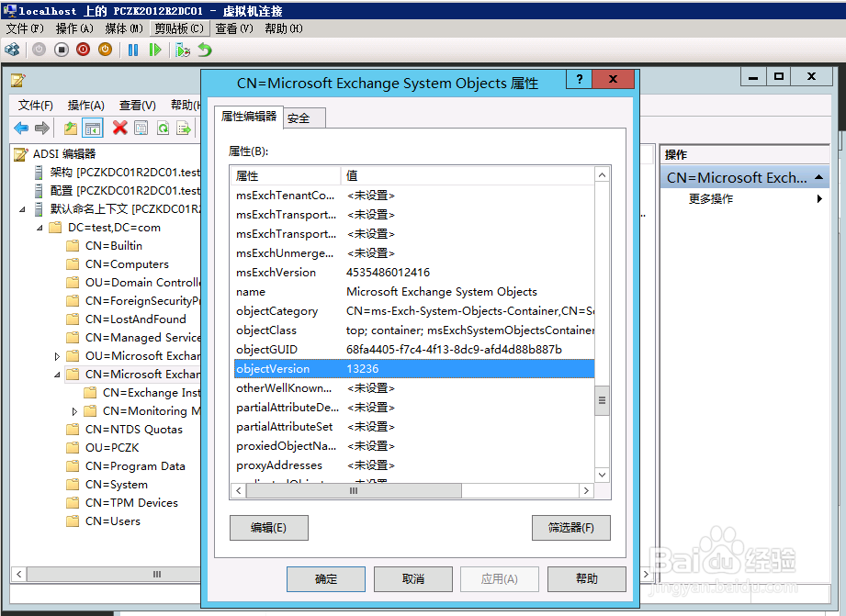Select CN=NTDS Quotas in the tree
846x616 pixels.
[x=134, y=430]
